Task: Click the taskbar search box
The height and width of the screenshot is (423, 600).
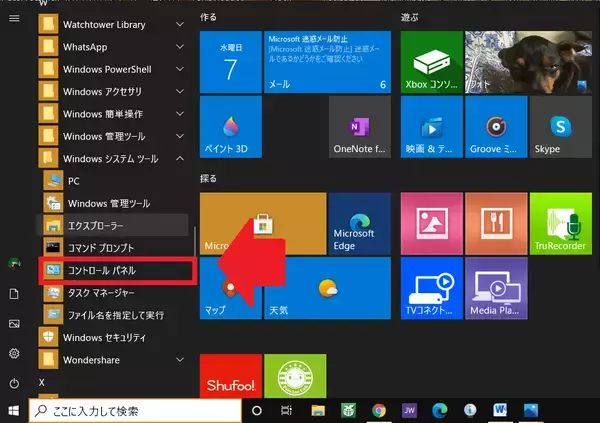Action: click(x=135, y=411)
